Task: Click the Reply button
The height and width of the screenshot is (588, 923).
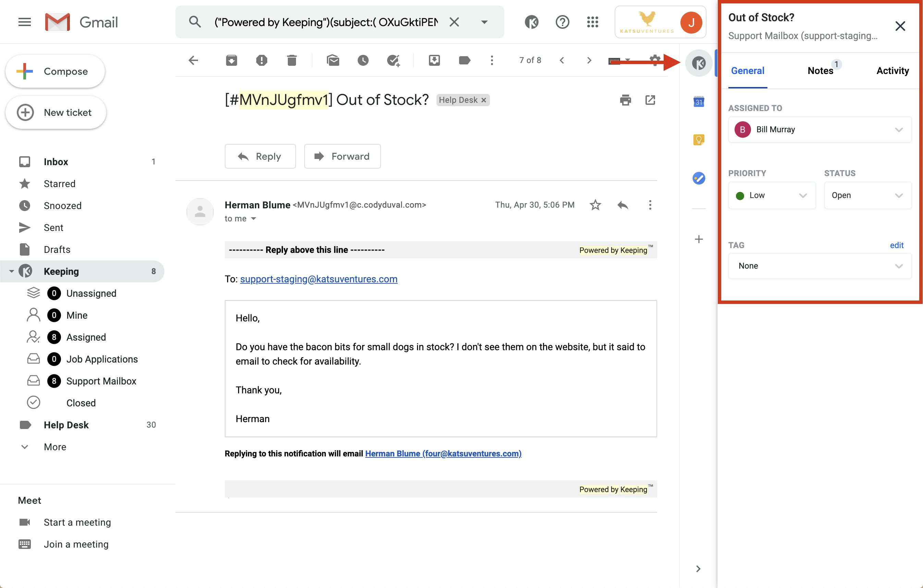Action: pos(260,156)
